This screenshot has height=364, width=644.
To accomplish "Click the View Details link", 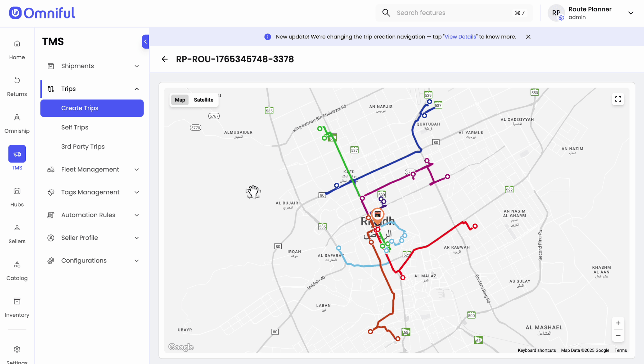I will pyautogui.click(x=460, y=37).
